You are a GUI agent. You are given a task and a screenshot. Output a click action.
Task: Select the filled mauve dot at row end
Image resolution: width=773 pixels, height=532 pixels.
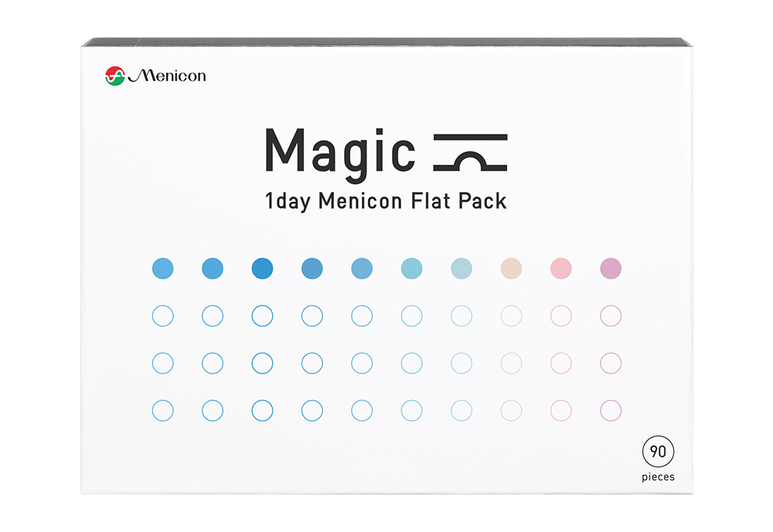611,268
